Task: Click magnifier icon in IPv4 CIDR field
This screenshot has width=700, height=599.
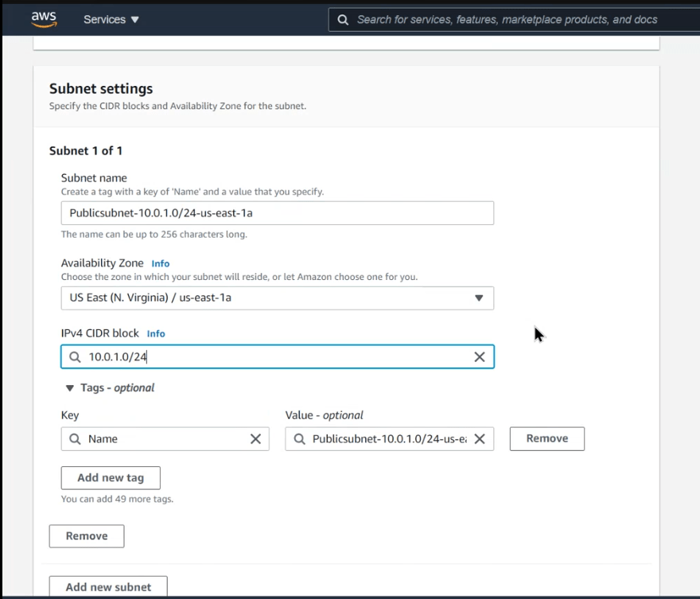Action: pos(75,357)
